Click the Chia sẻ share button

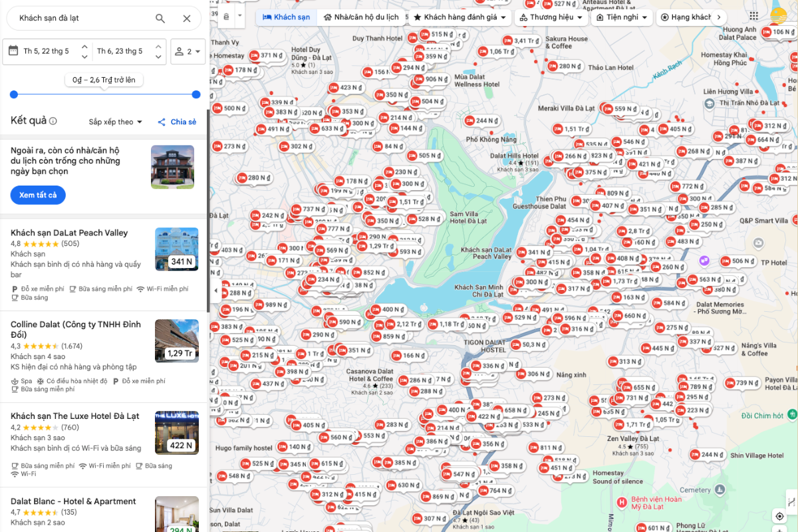(177, 122)
